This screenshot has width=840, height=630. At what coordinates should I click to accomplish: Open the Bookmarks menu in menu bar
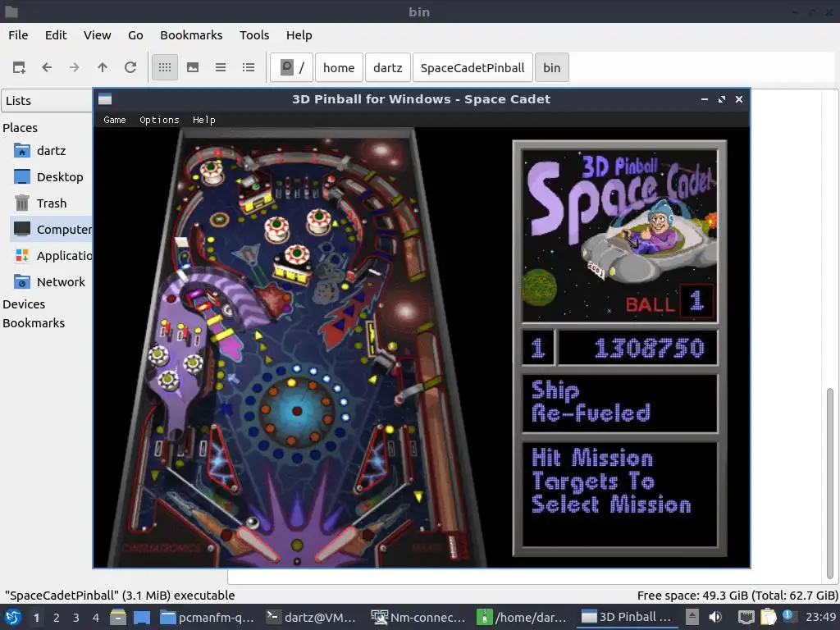(191, 35)
